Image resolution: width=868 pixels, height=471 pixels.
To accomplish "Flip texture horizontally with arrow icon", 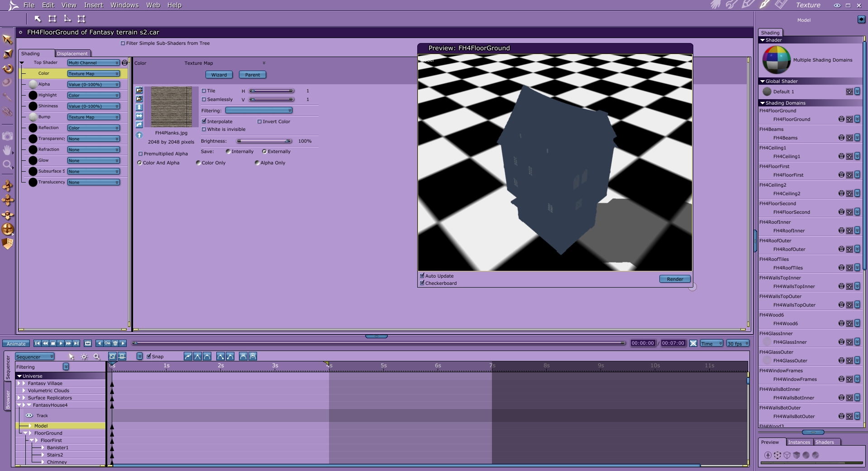I will (139, 116).
